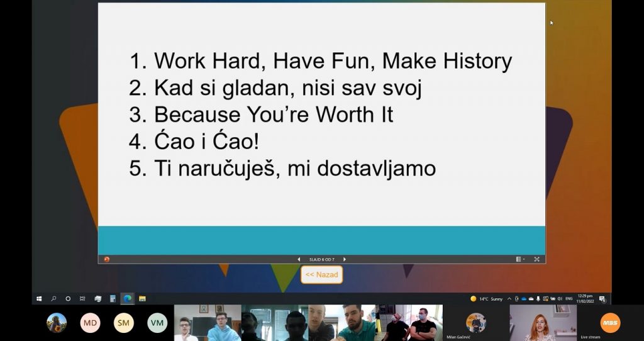Select the 'Milan Gačević' participant tile

[476, 323]
